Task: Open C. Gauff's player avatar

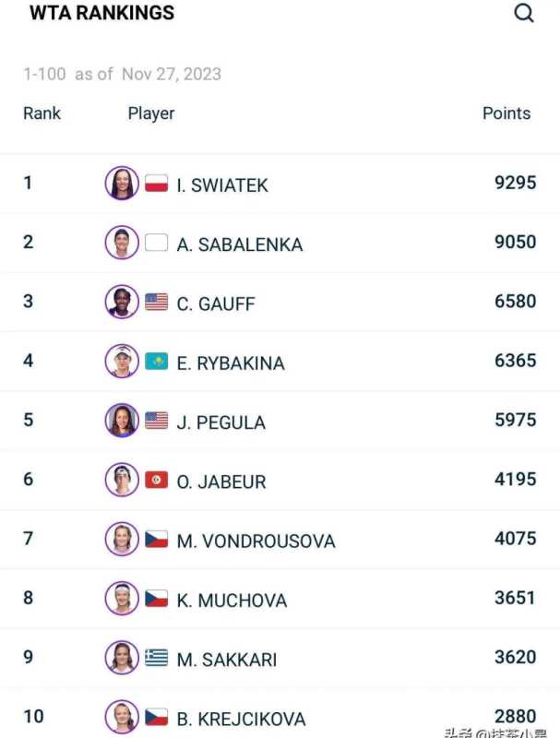Action: pyautogui.click(x=122, y=303)
